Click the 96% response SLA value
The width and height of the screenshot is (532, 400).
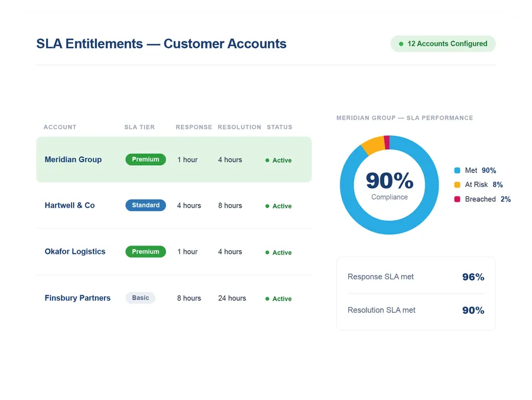pyautogui.click(x=473, y=277)
